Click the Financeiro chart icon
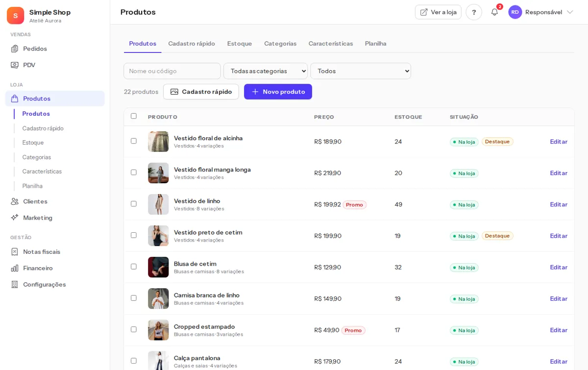Screen dimensions: 588x370 [x=15, y=268]
